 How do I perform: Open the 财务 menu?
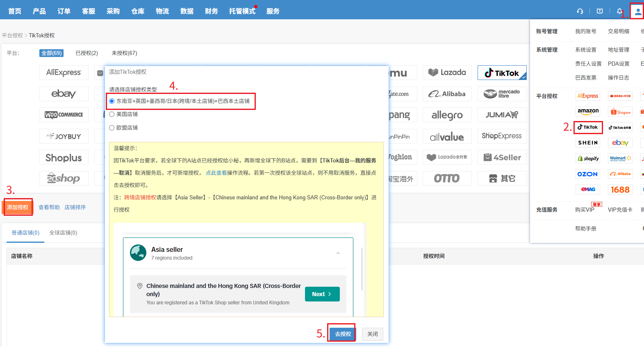pos(212,11)
